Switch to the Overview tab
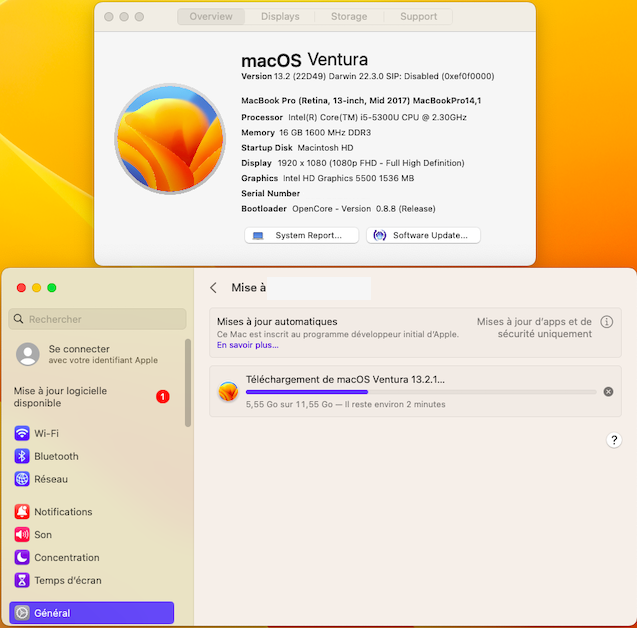Image resolution: width=637 pixels, height=628 pixels. [211, 17]
